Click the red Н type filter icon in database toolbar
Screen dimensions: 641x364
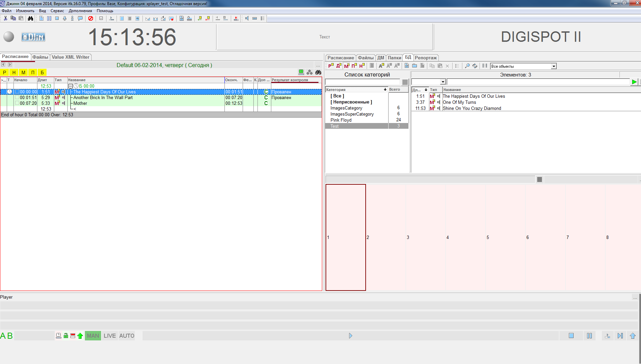362,66
